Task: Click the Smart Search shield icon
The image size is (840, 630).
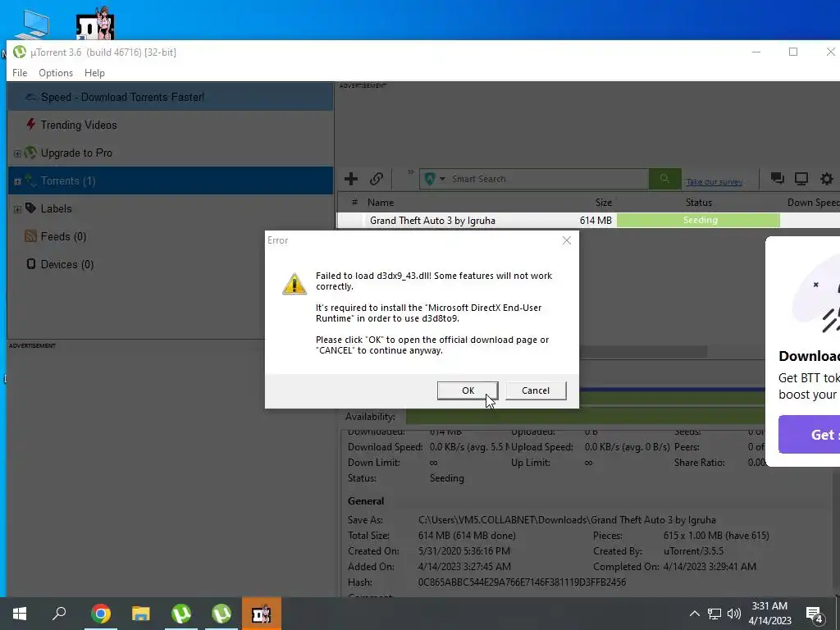Action: (429, 179)
